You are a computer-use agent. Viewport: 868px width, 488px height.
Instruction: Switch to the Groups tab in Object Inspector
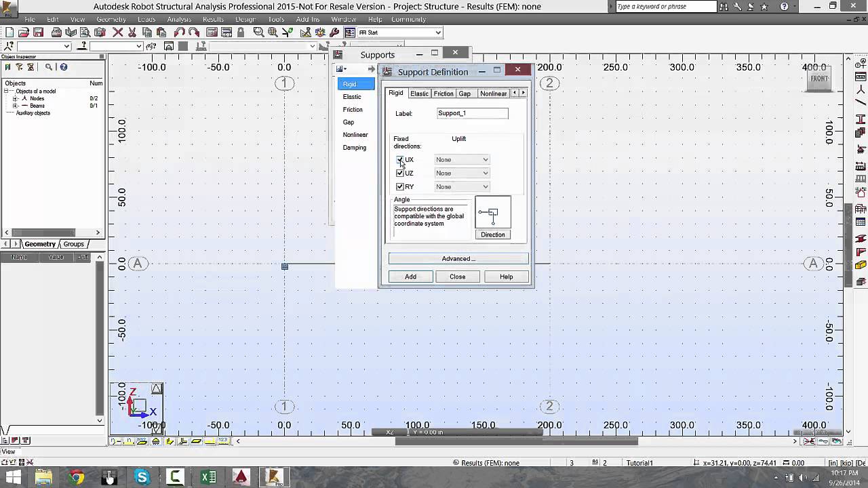tap(74, 244)
